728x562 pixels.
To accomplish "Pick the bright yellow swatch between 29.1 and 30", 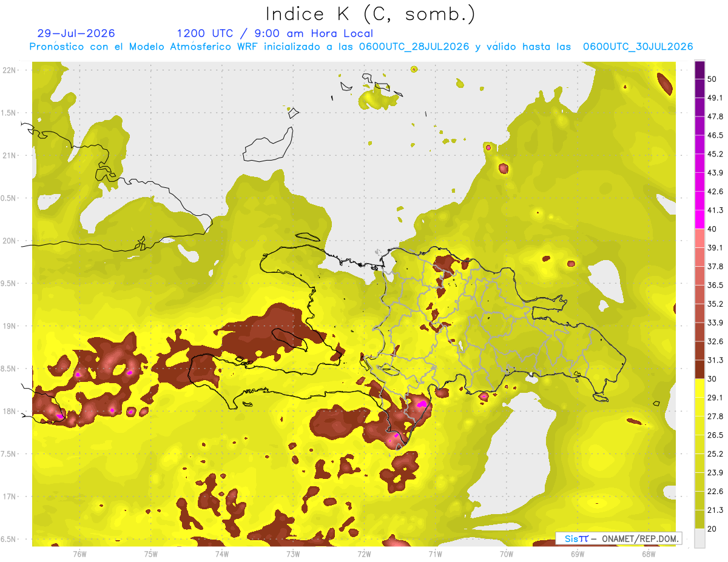I will point(699,388).
